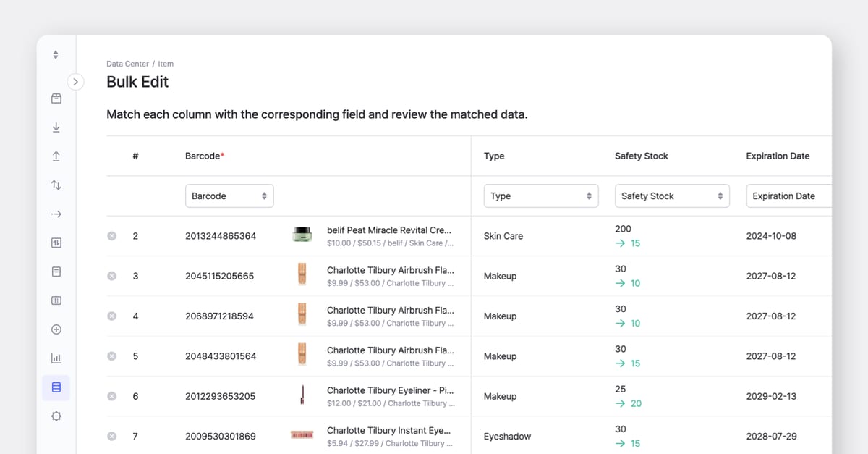Open the Barcode column mapping dropdown
This screenshot has height=454, width=868.
(x=229, y=196)
